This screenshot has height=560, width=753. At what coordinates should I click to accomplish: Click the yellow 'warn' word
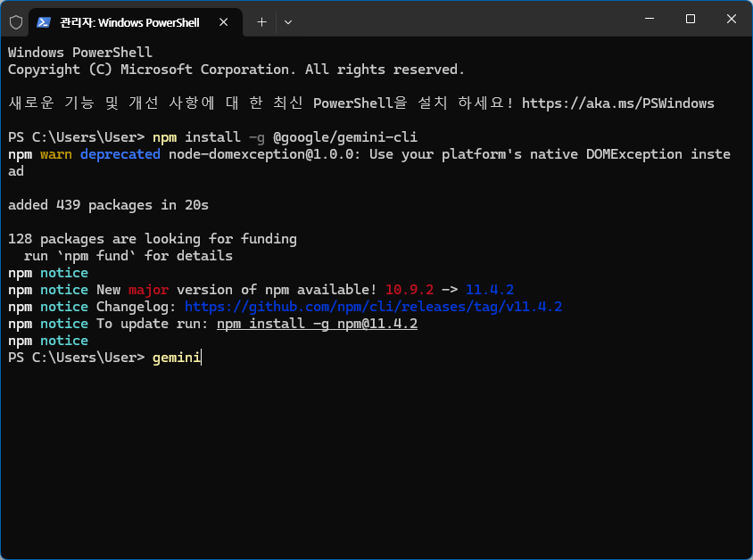(x=55, y=154)
